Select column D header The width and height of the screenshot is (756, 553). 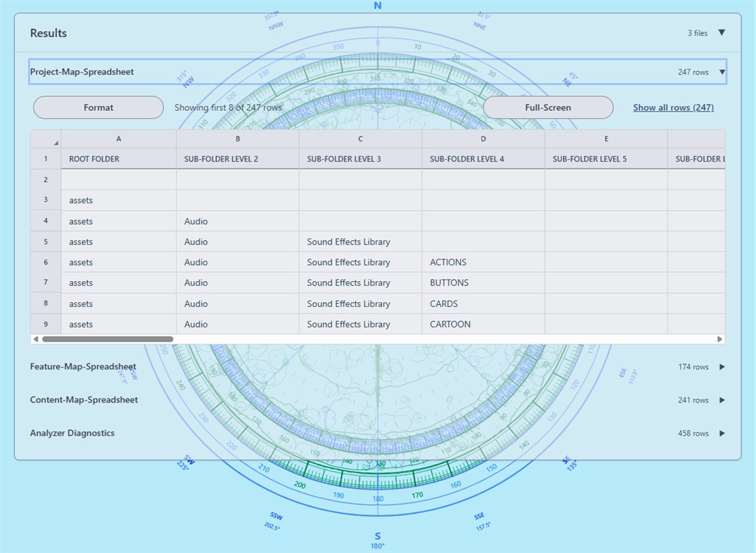click(483, 138)
